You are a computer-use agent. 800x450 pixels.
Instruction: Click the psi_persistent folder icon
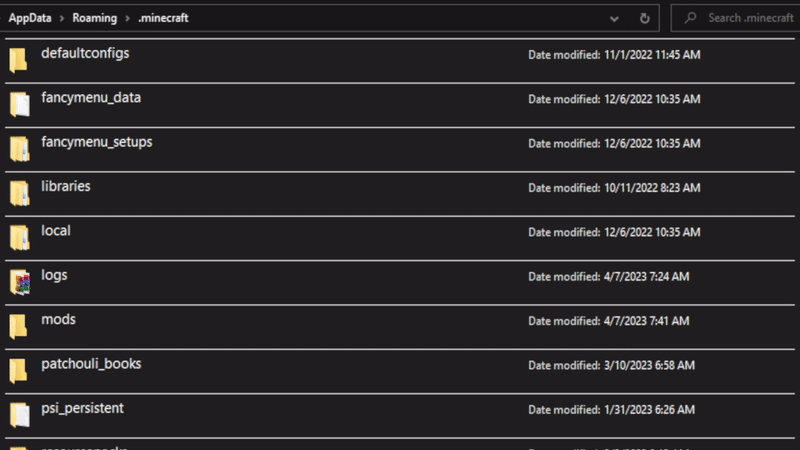(18, 414)
